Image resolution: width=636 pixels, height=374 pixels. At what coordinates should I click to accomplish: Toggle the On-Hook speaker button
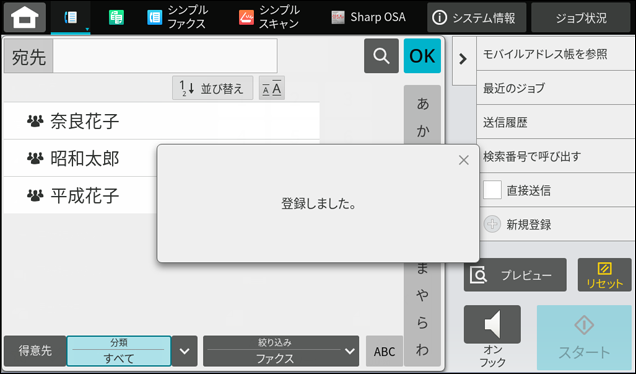pyautogui.click(x=492, y=325)
